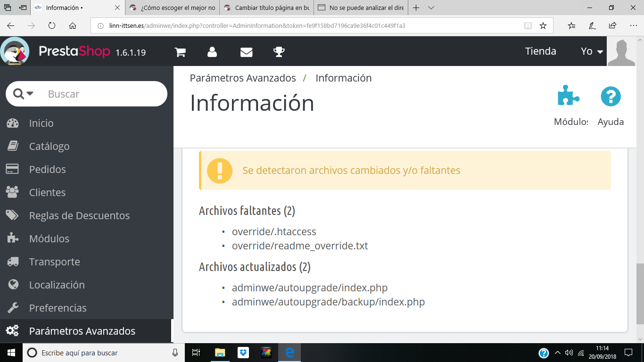This screenshot has height=362, width=644.
Task: Open the Windows action center
Action: (x=628, y=353)
